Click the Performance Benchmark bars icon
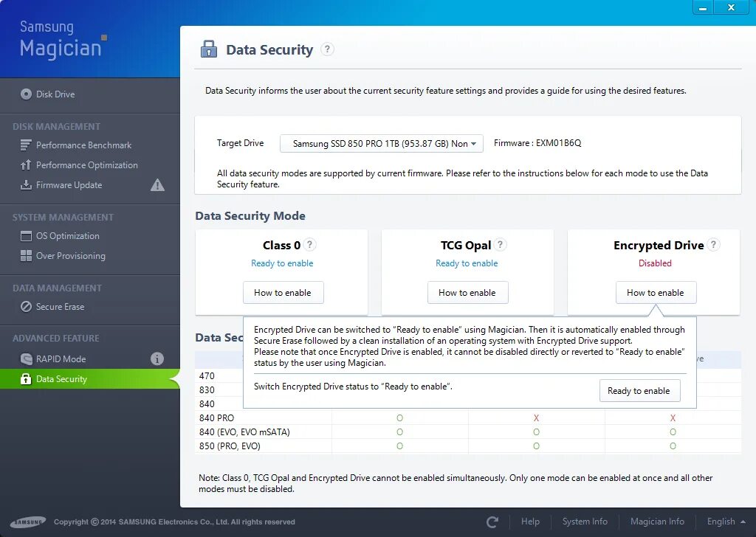This screenshot has width=756, height=537. click(x=26, y=145)
